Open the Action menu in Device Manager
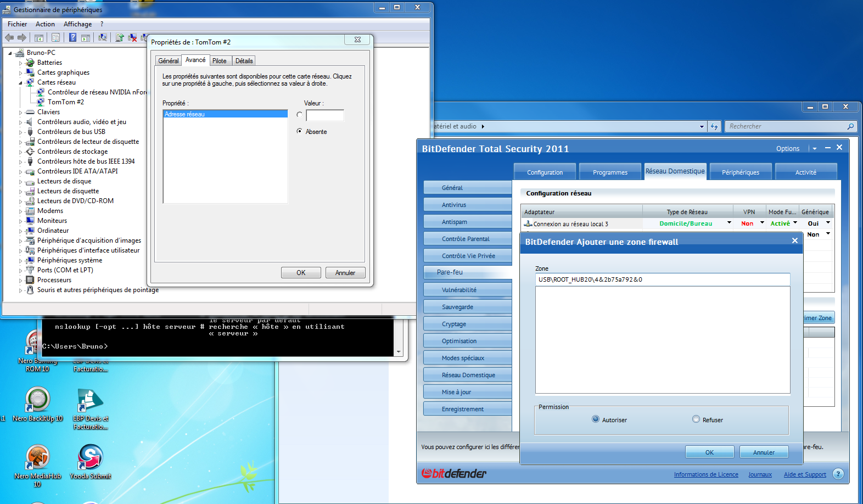Viewport: 863px width, 504px height. tap(45, 24)
